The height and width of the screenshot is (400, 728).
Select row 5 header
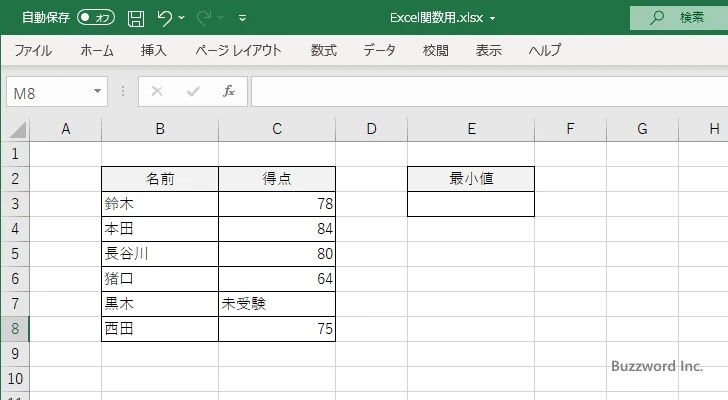point(15,254)
